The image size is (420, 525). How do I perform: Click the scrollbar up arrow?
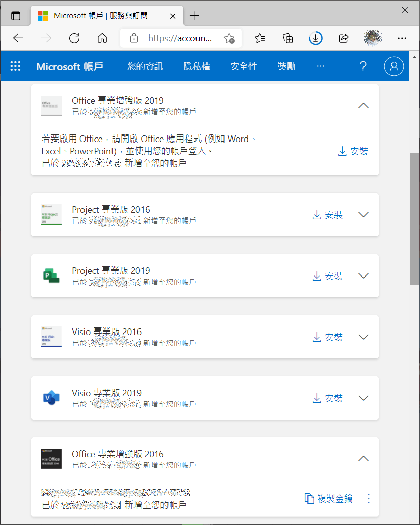414,57
